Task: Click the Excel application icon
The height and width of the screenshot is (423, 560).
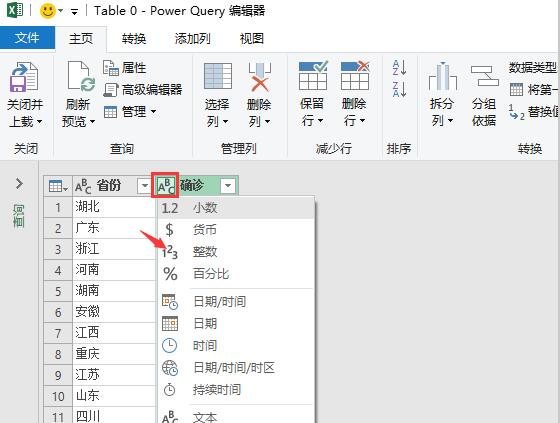Action: point(15,10)
